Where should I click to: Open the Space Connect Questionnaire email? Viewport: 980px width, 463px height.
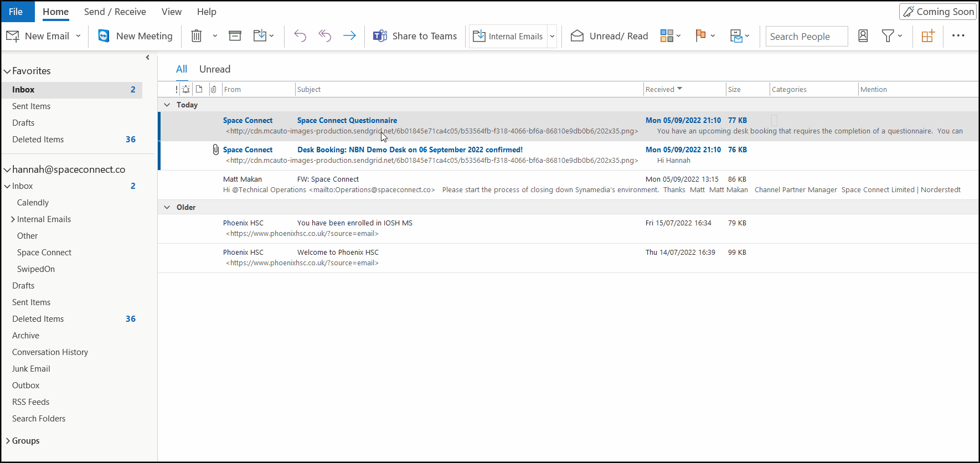tap(569, 126)
